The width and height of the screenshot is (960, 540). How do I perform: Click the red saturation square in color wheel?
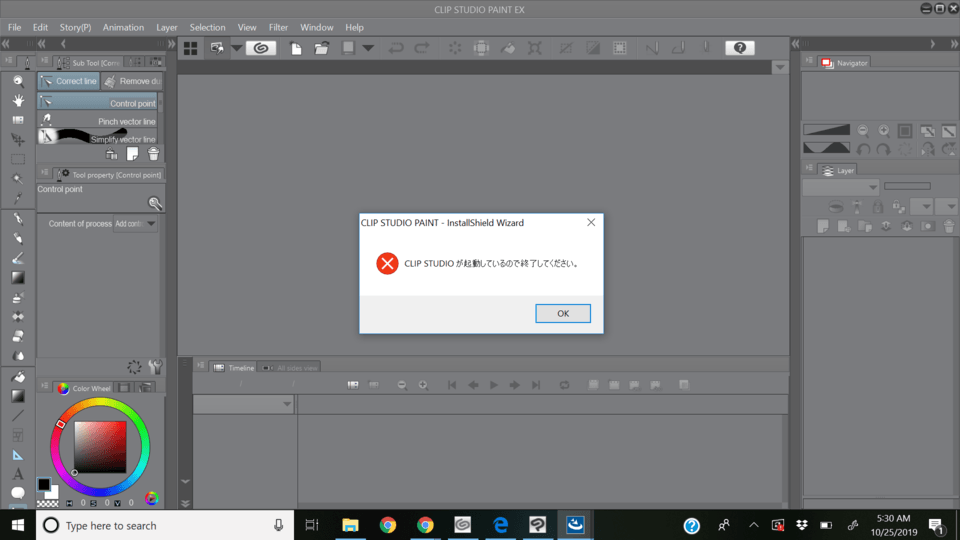pos(100,446)
